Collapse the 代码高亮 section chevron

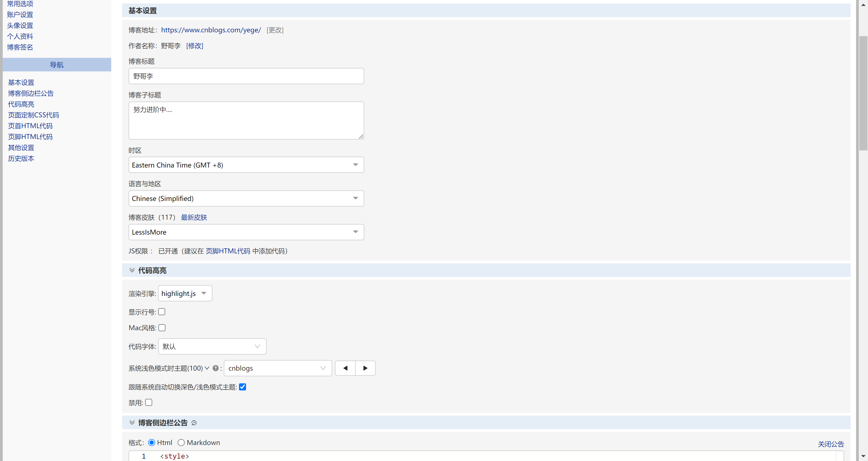point(132,270)
